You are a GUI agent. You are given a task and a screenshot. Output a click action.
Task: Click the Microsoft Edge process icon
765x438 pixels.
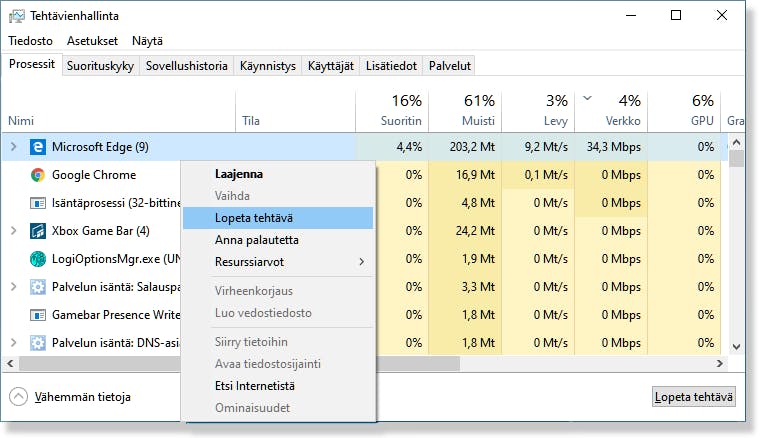pyautogui.click(x=38, y=147)
